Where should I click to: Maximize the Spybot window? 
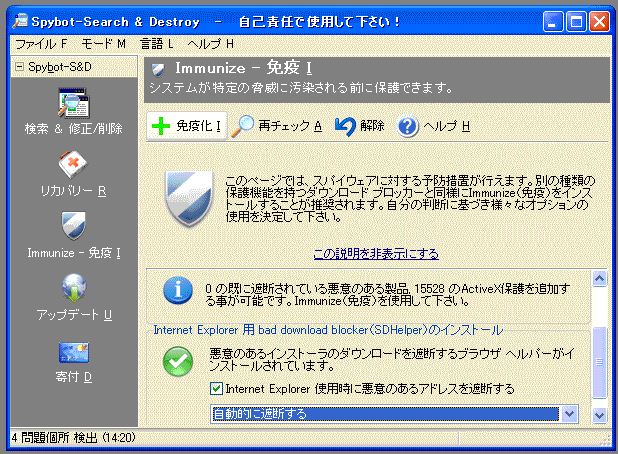click(576, 21)
